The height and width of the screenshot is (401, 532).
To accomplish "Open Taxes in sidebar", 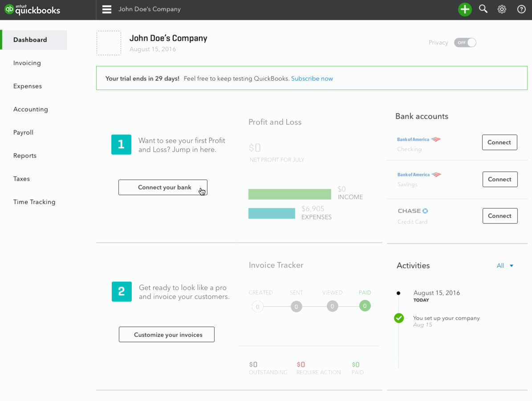I will point(21,179).
